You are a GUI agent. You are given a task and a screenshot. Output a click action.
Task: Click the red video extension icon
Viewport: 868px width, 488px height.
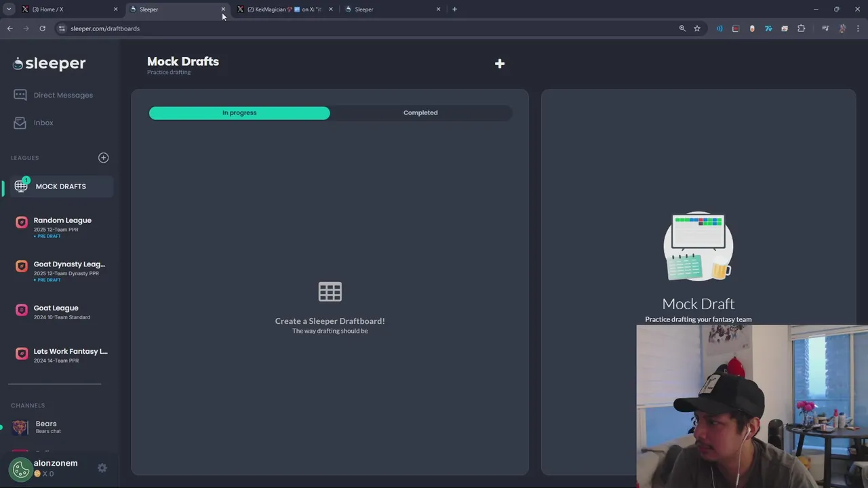pos(736,28)
